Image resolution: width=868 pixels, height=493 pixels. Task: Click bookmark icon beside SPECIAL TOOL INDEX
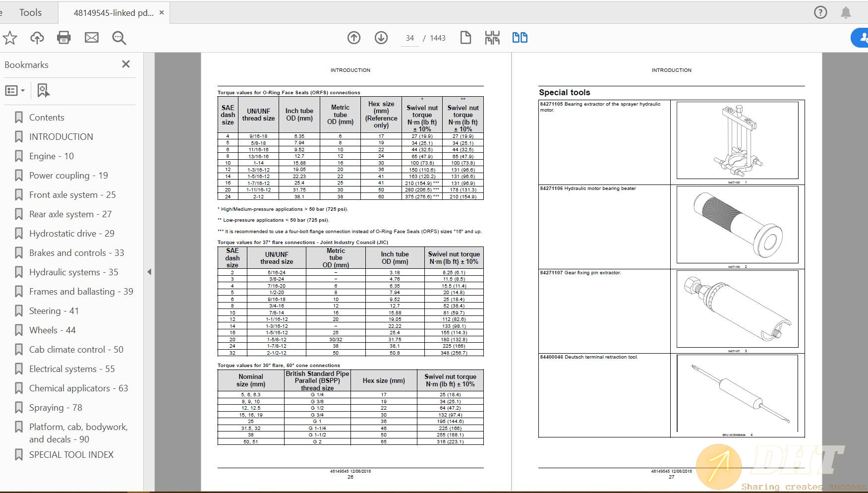click(x=19, y=455)
